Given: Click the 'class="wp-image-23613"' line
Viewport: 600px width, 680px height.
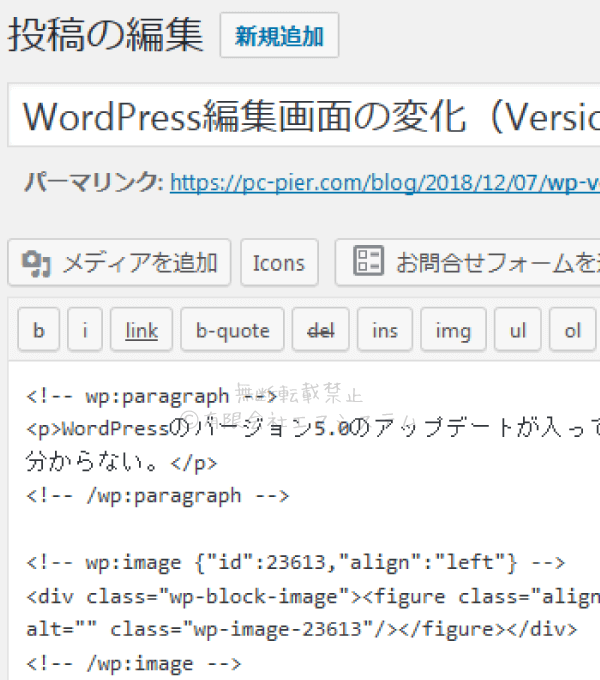Looking at the screenshot, I should tap(302, 629).
